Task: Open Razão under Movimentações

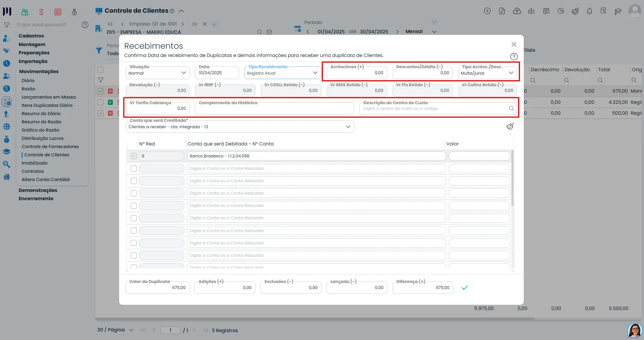Action: point(28,89)
